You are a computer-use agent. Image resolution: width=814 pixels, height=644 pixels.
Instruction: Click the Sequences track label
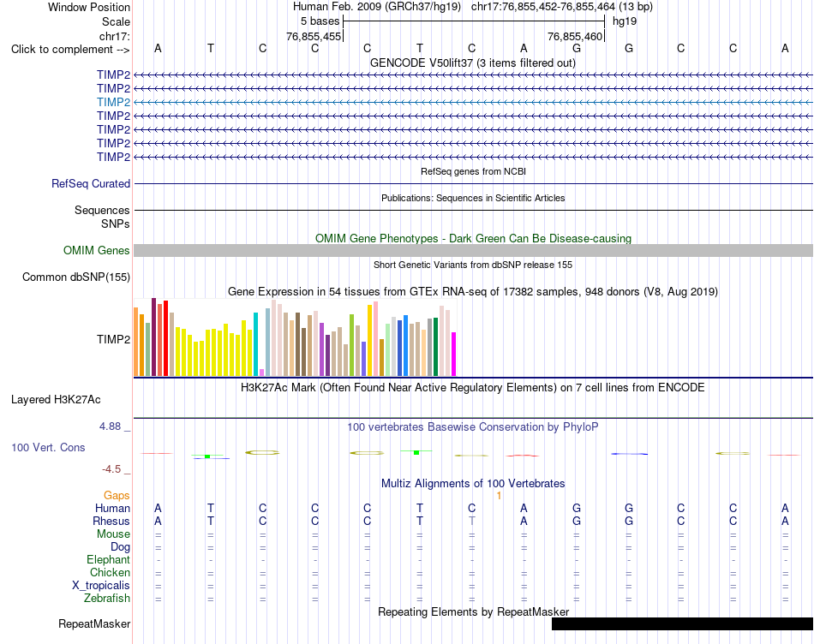[x=102, y=210]
